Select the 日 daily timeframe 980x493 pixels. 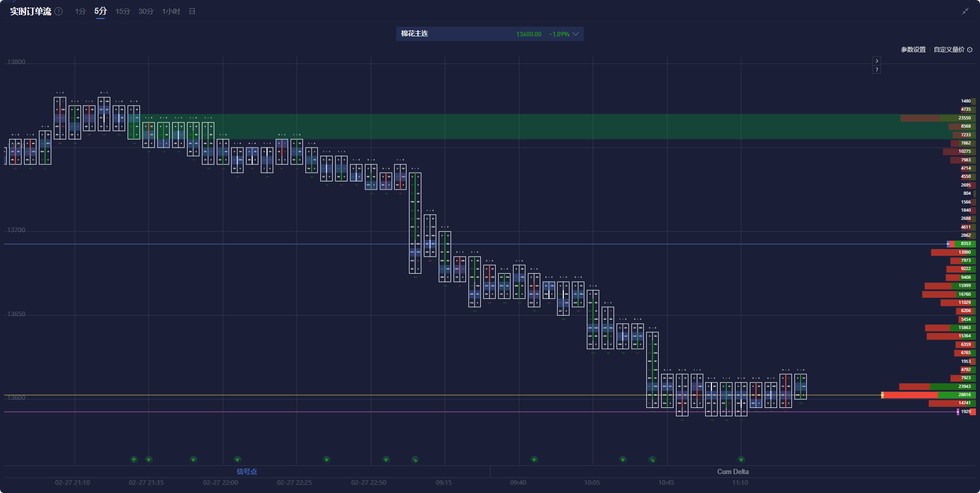[192, 11]
